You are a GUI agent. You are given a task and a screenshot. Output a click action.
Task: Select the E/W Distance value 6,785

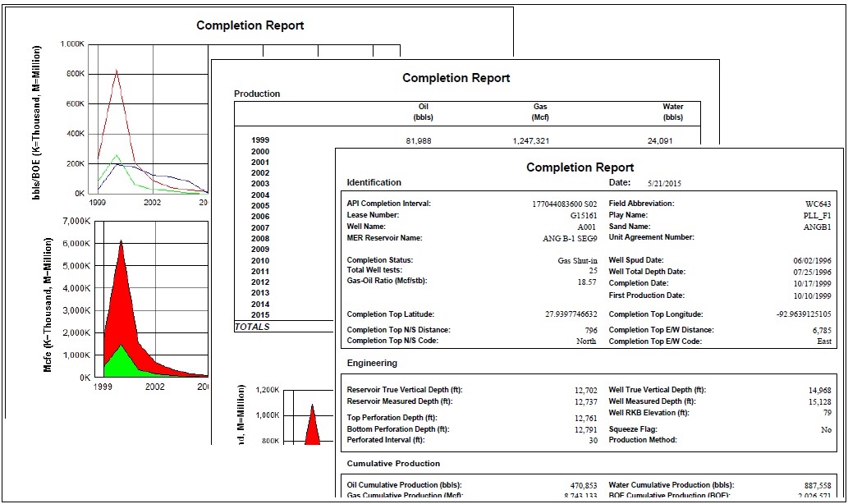click(822, 331)
